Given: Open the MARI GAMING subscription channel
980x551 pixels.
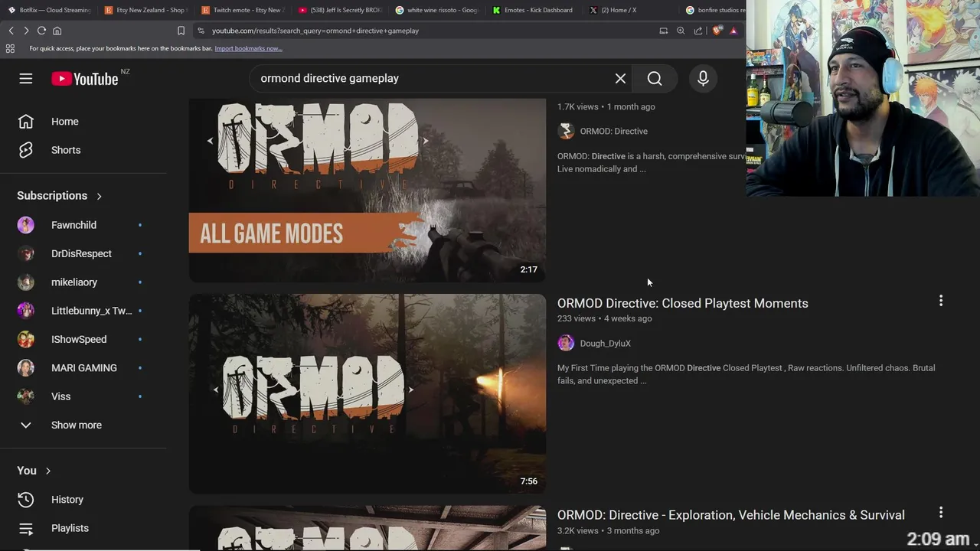Looking at the screenshot, I should coord(83,368).
